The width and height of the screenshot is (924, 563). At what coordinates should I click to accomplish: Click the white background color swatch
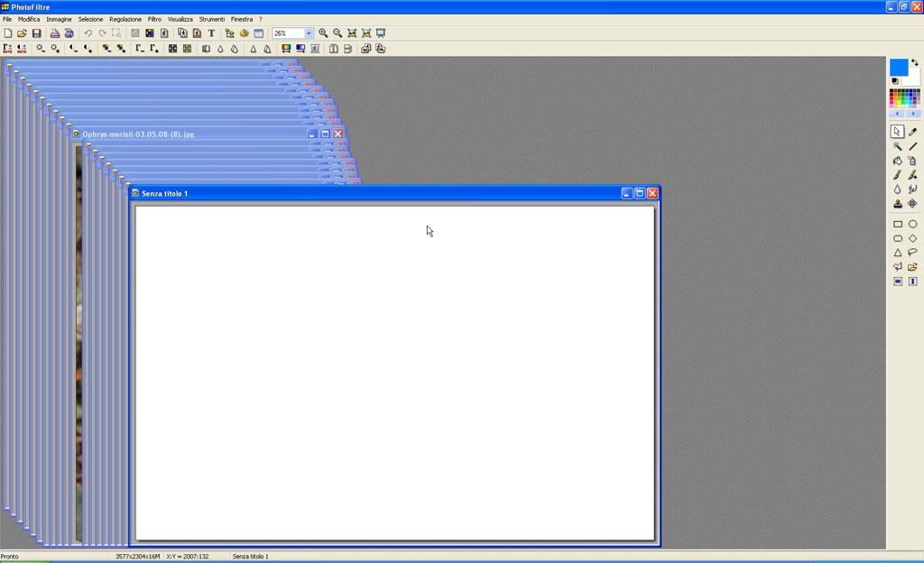[915, 78]
